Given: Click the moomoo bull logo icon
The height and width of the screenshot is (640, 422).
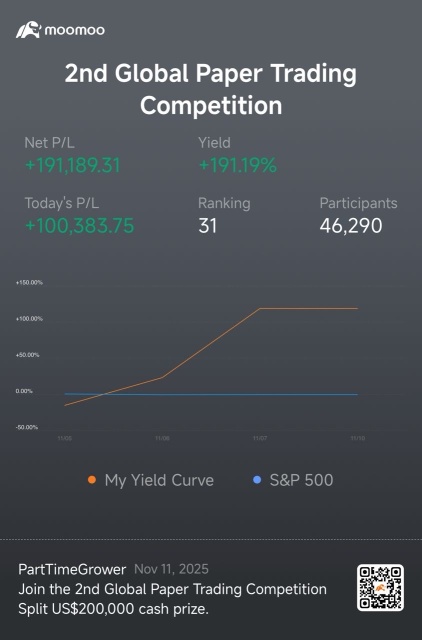Looking at the screenshot, I should coord(28,30).
